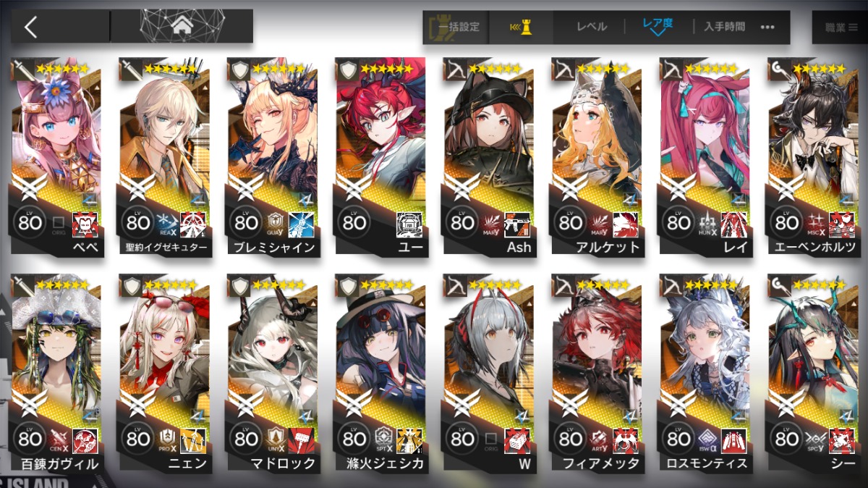
Task: Toggle the 一括設定 batch setting option
Action: pos(456,27)
